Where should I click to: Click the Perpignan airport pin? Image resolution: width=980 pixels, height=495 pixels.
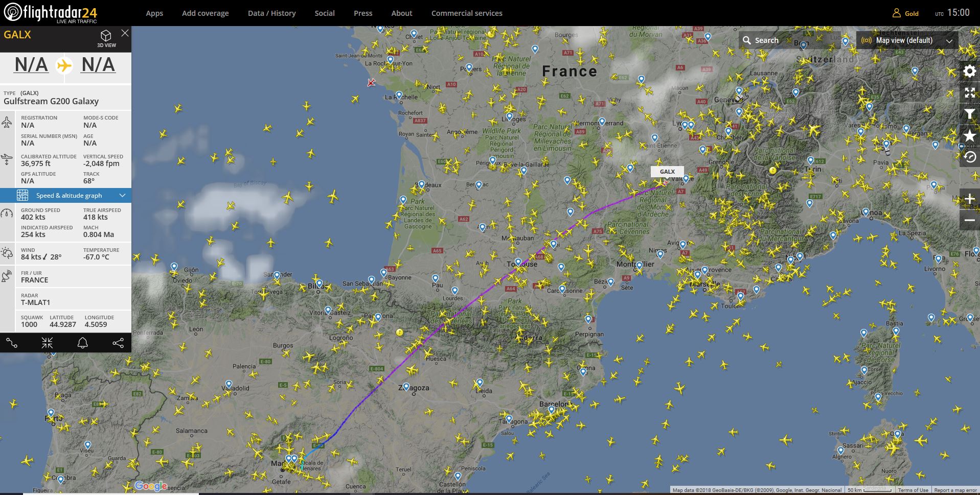[x=588, y=319]
